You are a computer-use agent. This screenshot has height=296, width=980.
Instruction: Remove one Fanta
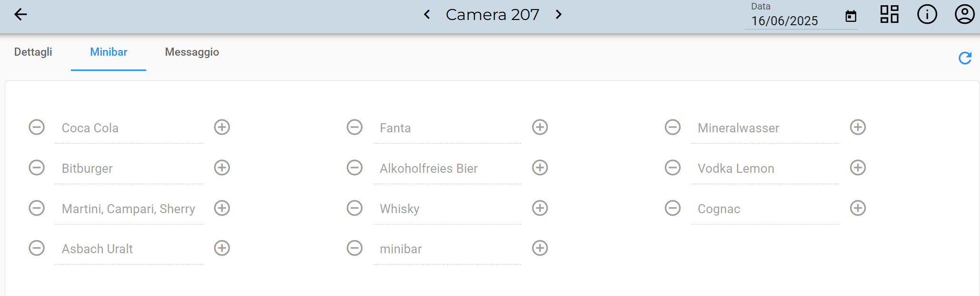(x=355, y=127)
